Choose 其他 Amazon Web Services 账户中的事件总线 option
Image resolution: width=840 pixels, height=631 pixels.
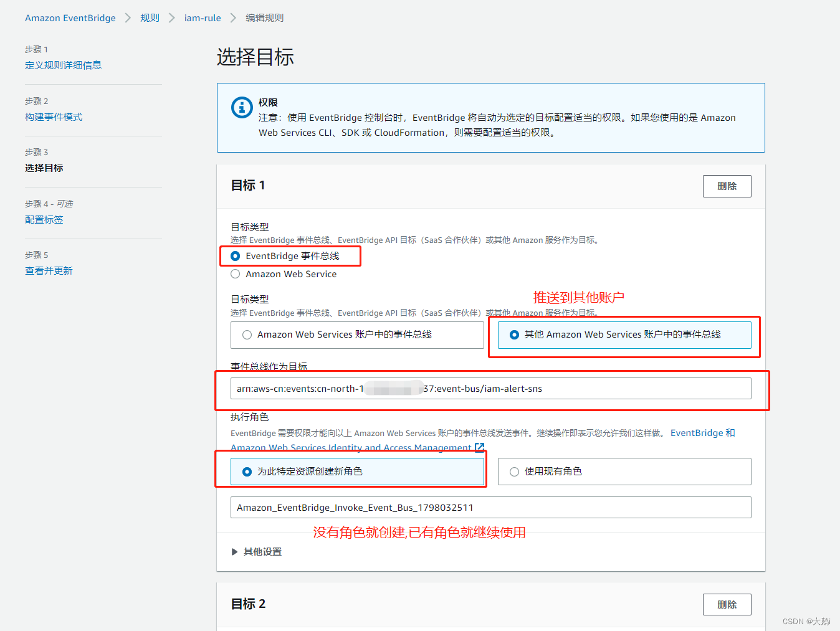624,334
